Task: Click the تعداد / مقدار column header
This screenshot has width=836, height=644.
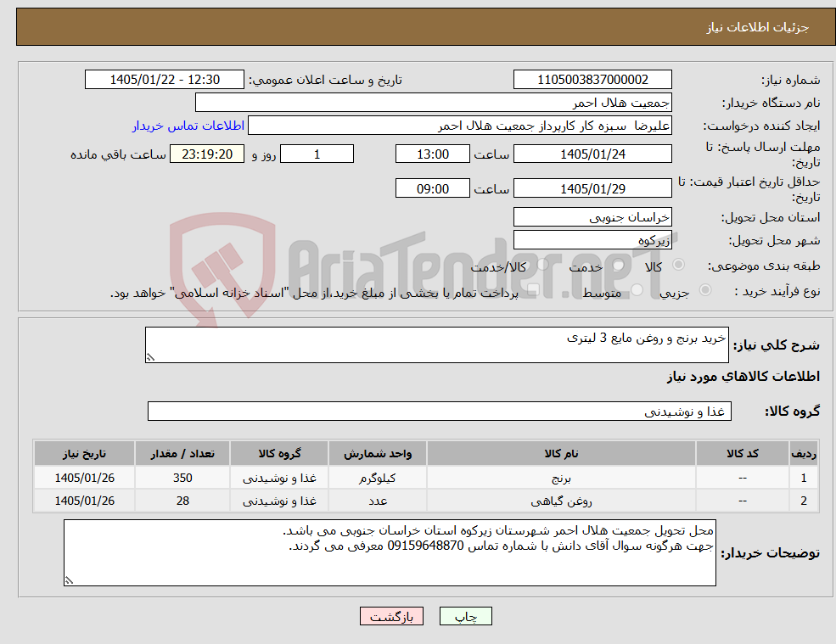Action: click(182, 453)
